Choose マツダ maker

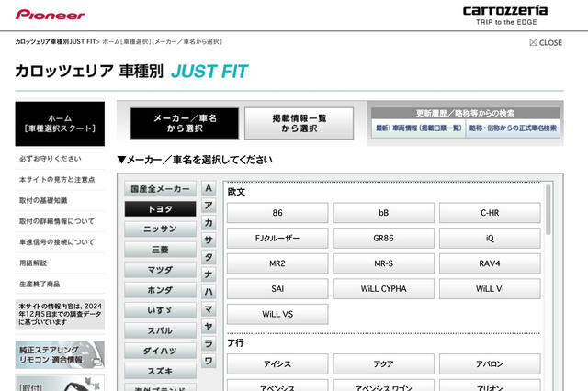point(160,270)
